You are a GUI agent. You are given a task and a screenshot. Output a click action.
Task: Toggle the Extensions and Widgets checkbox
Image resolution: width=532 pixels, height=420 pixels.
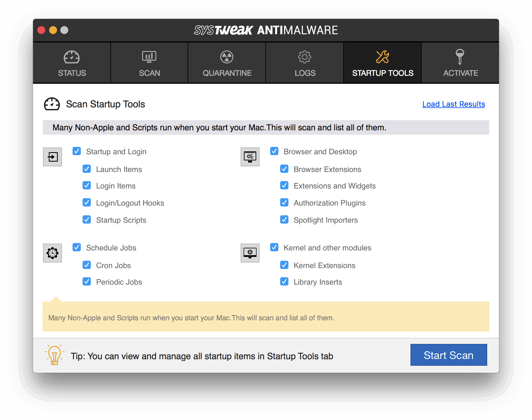[284, 185]
